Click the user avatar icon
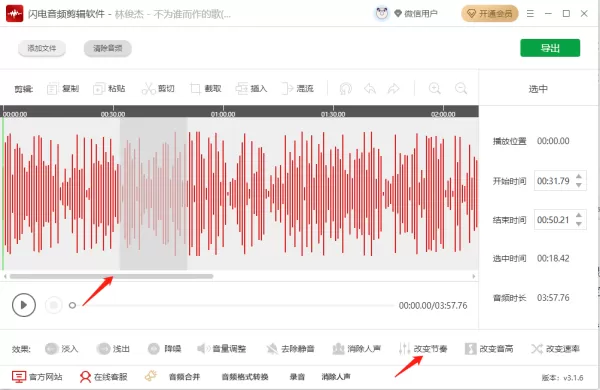This screenshot has width=600, height=390. (382, 14)
